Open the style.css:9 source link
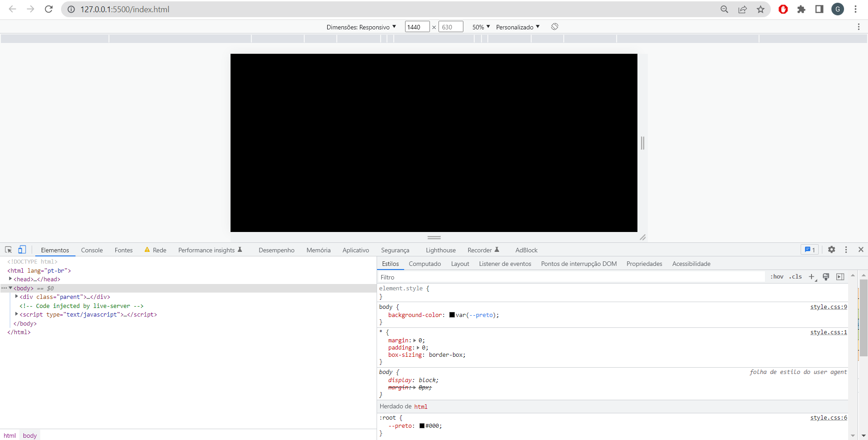The height and width of the screenshot is (440, 868). 828,307
